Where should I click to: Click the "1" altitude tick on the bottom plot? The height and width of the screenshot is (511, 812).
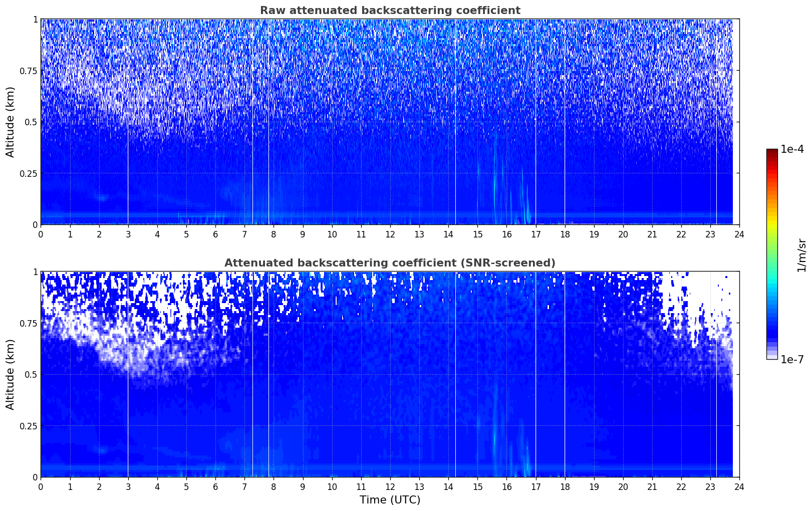(35, 272)
